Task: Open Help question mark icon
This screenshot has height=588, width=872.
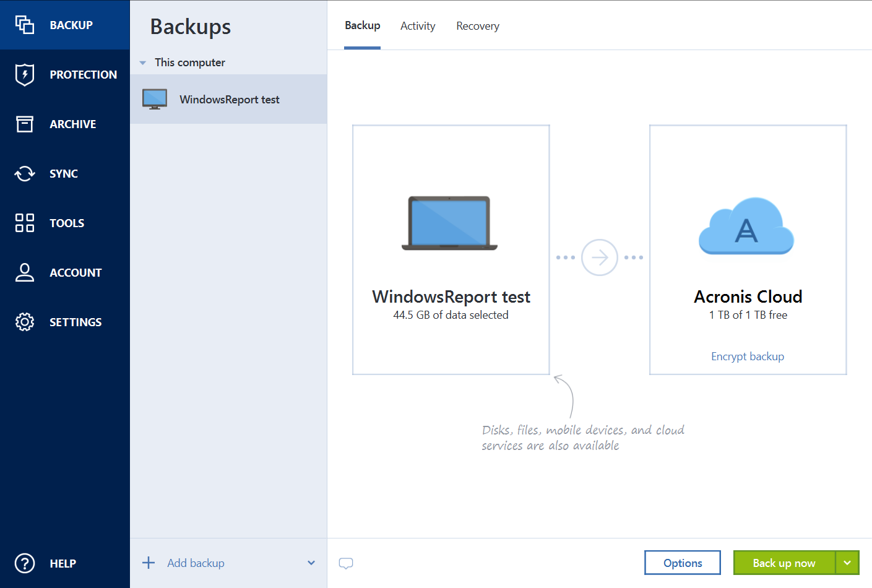Action: (x=25, y=563)
